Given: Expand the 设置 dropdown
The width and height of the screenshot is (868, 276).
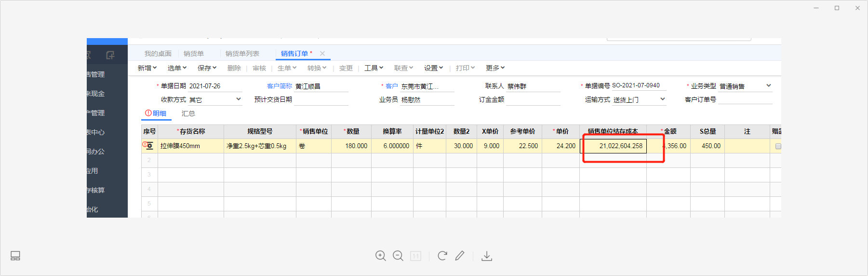Looking at the screenshot, I should pos(434,68).
